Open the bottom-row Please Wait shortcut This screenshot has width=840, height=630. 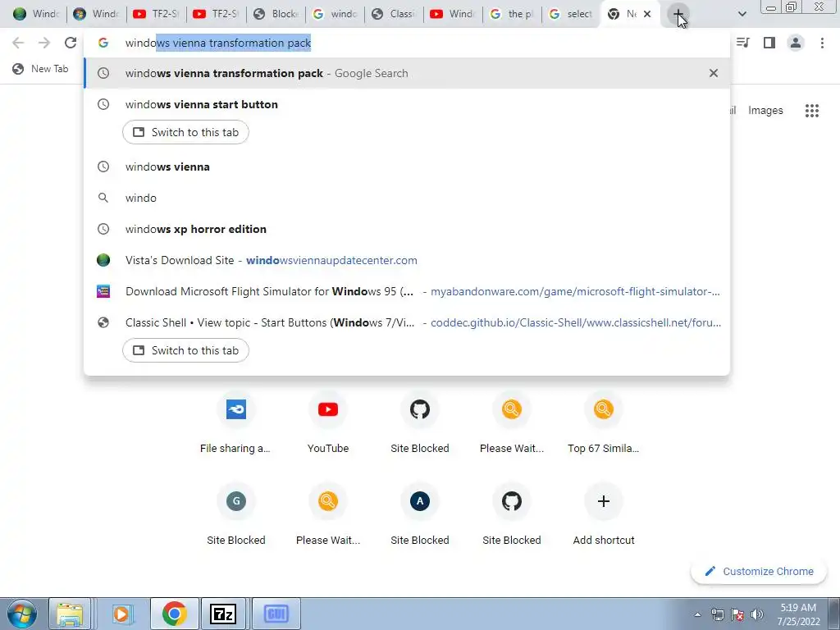click(328, 516)
